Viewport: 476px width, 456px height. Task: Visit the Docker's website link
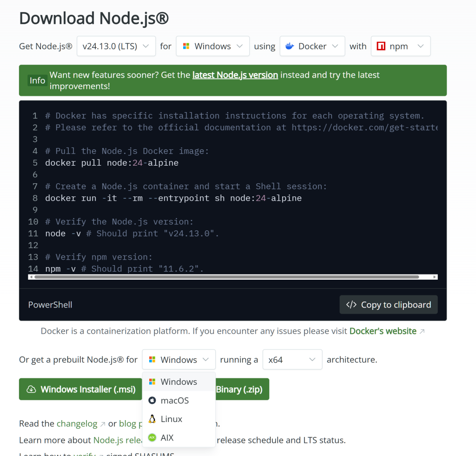click(x=383, y=331)
